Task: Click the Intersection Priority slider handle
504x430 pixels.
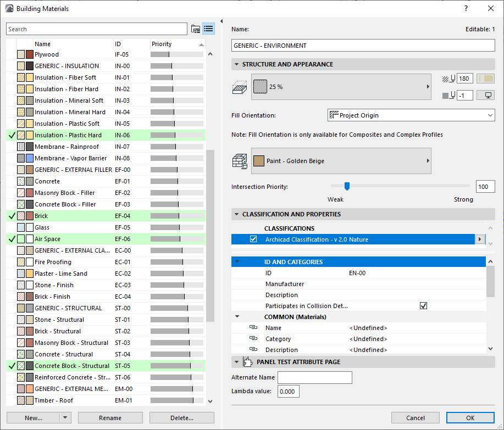Action: (x=347, y=186)
